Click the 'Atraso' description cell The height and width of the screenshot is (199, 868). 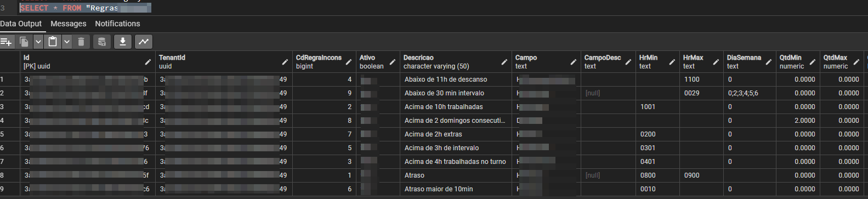456,175
